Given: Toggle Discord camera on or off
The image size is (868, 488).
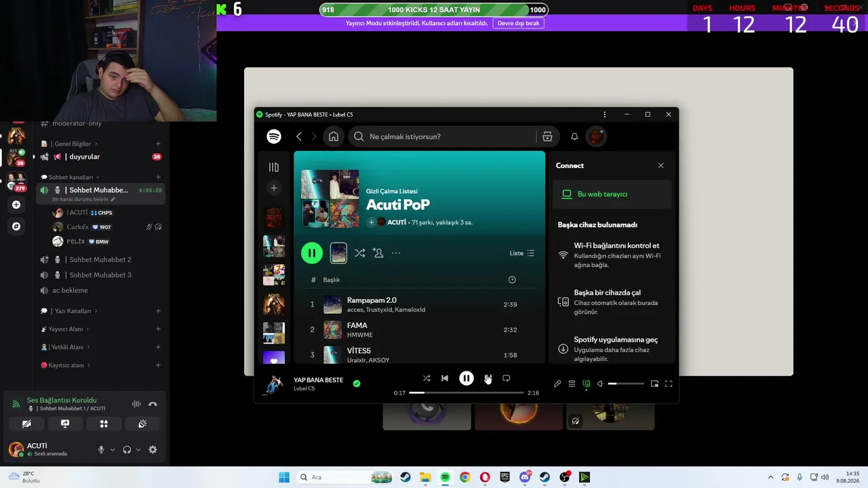Looking at the screenshot, I should pos(26,424).
